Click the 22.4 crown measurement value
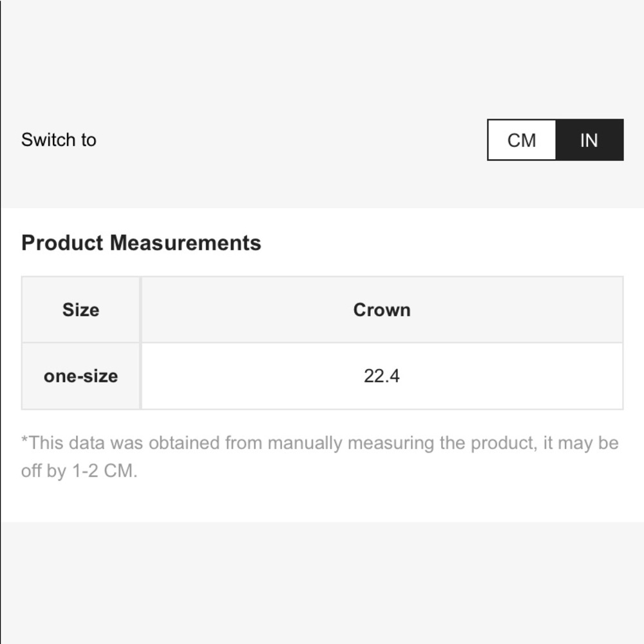644x644 pixels. pos(382,376)
